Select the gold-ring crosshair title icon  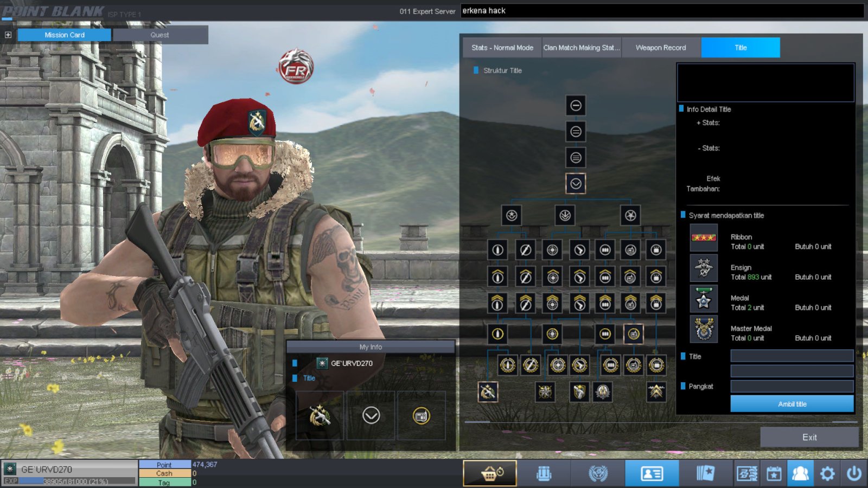coord(552,334)
